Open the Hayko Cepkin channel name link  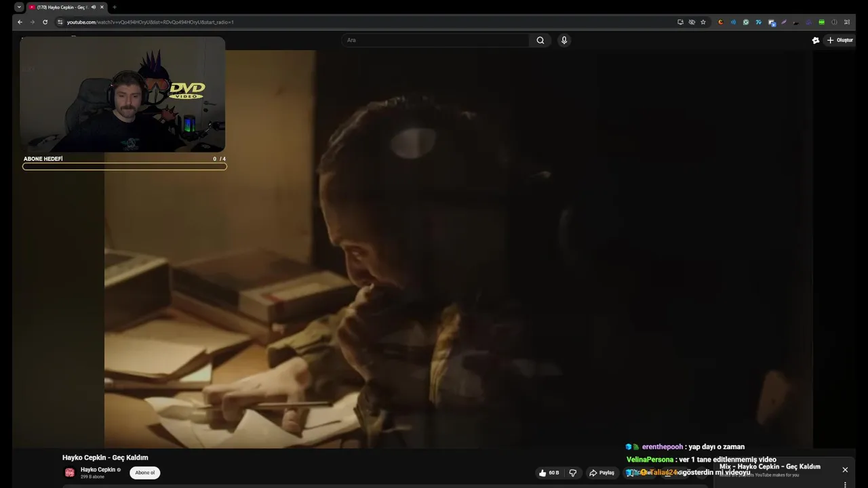pyautogui.click(x=98, y=470)
